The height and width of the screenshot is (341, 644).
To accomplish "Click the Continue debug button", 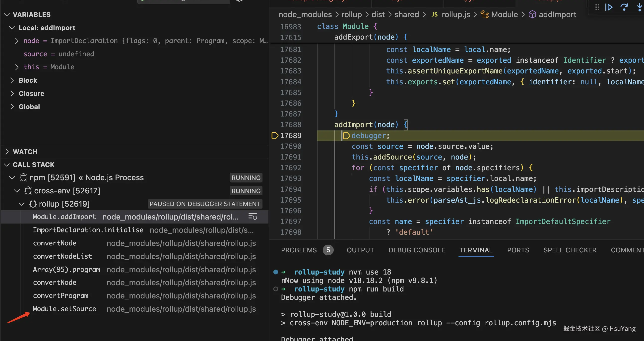I will click(x=609, y=7).
